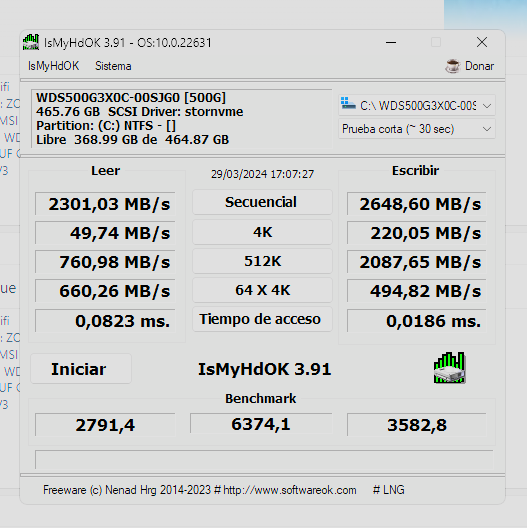Select read benchmark score 2791,4

click(x=105, y=425)
